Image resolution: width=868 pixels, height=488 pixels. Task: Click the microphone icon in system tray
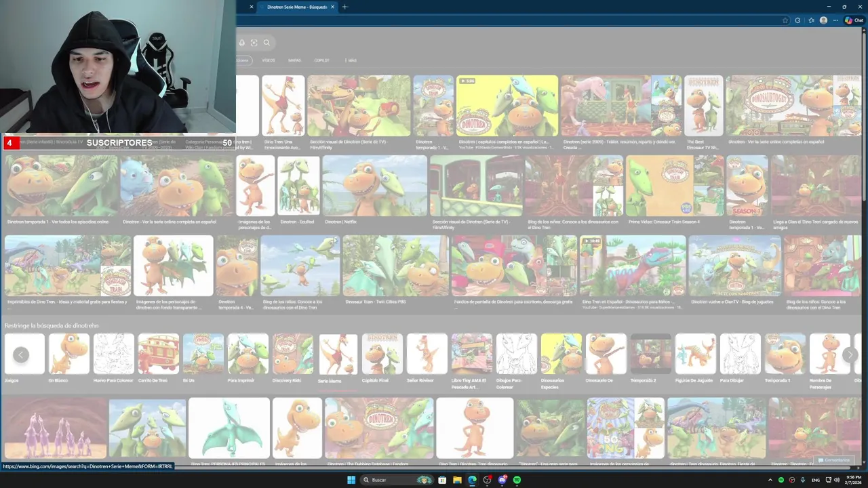(x=803, y=480)
